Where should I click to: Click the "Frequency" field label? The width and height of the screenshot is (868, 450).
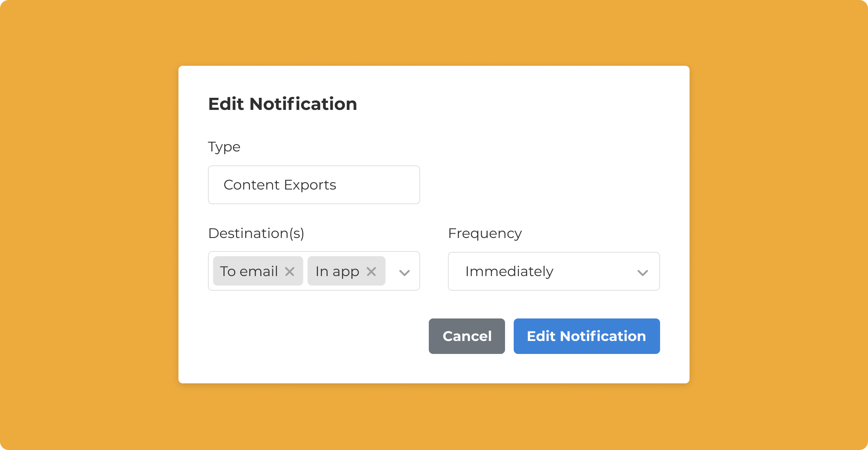point(485,233)
